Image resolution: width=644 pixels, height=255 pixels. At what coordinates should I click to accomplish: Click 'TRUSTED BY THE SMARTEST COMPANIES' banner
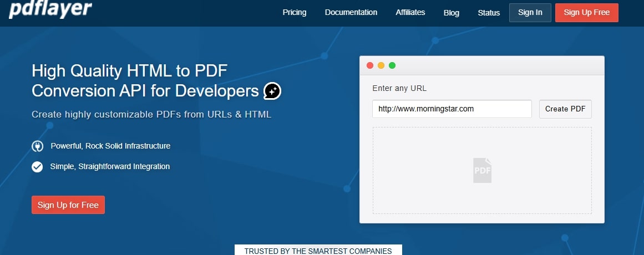tap(318, 251)
